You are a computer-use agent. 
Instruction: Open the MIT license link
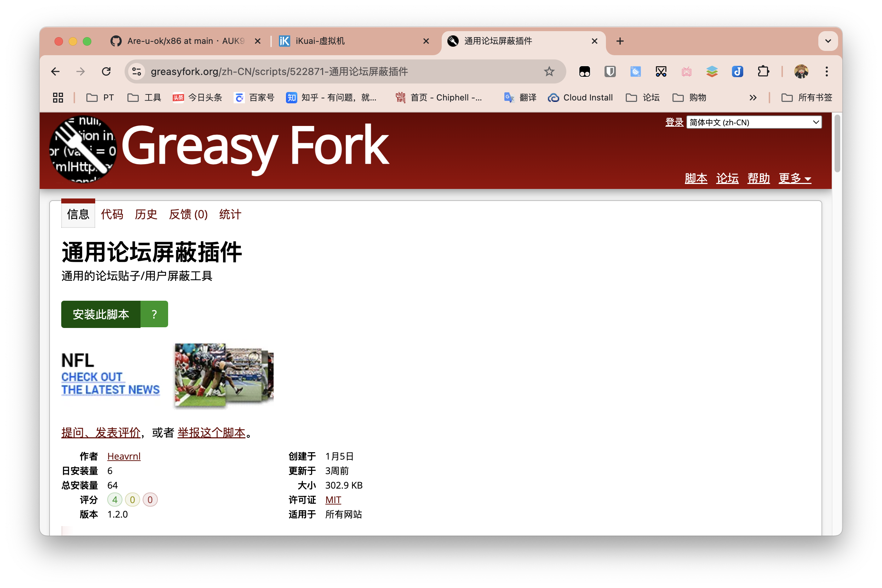click(333, 500)
